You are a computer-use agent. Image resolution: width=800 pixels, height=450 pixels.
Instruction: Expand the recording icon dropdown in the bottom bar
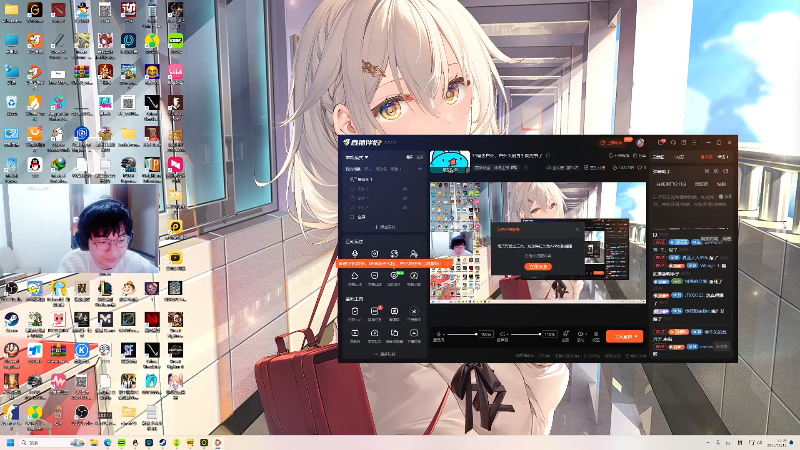(x=586, y=334)
